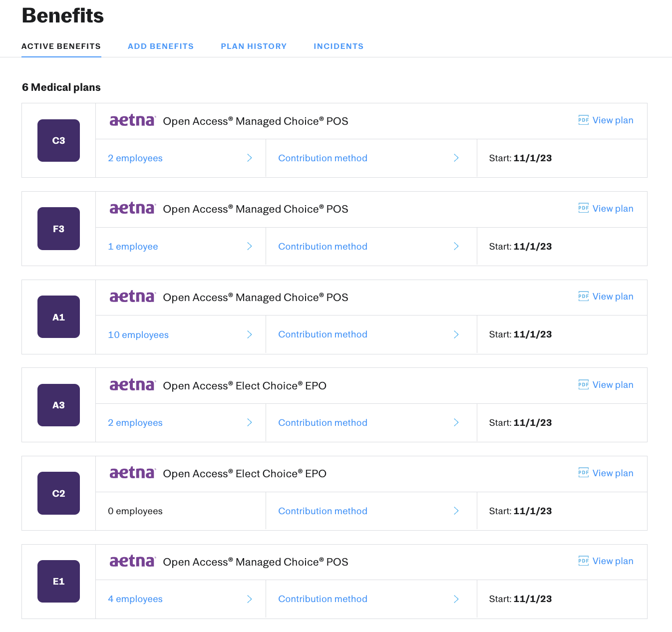Click the Benefits page title
This screenshot has width=672, height=632.
[63, 15]
